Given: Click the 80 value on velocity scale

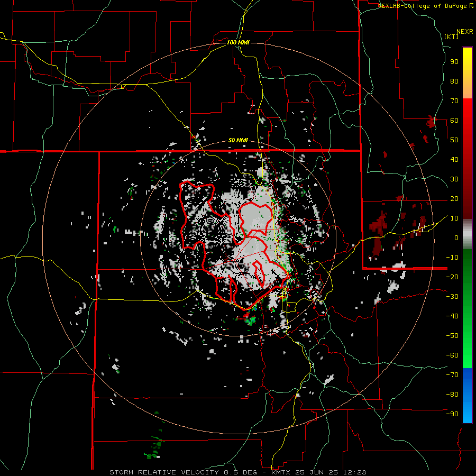Looking at the screenshot, I should 454,81.
